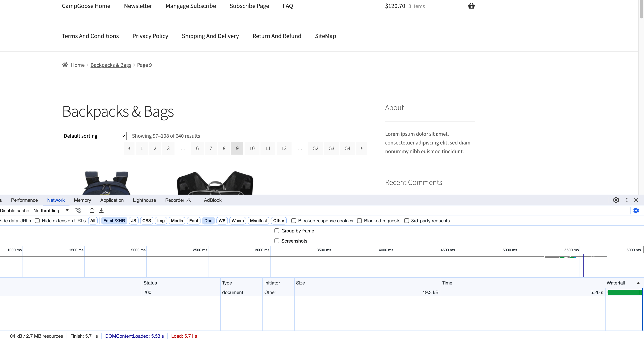Enable Hide extension URLs checkbox
Image resolution: width=644 pixels, height=341 pixels.
[37, 221]
